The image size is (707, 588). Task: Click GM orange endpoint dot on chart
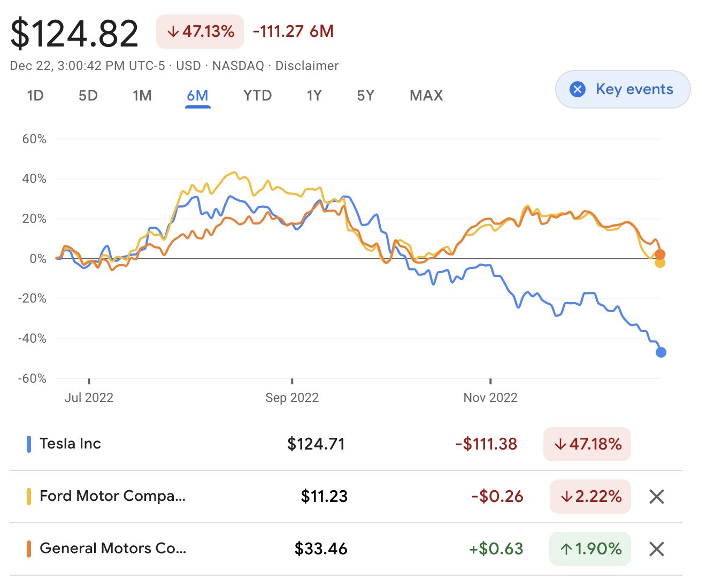click(x=660, y=254)
